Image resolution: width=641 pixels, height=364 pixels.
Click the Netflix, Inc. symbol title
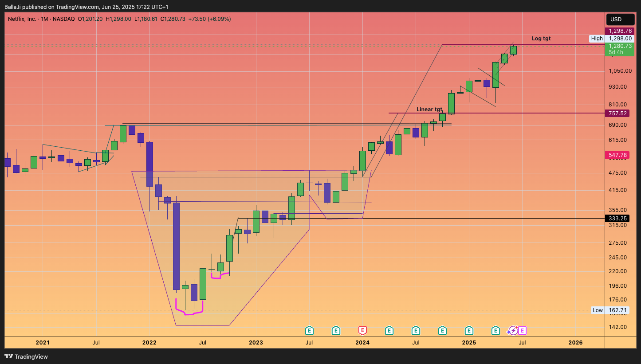pos(23,19)
